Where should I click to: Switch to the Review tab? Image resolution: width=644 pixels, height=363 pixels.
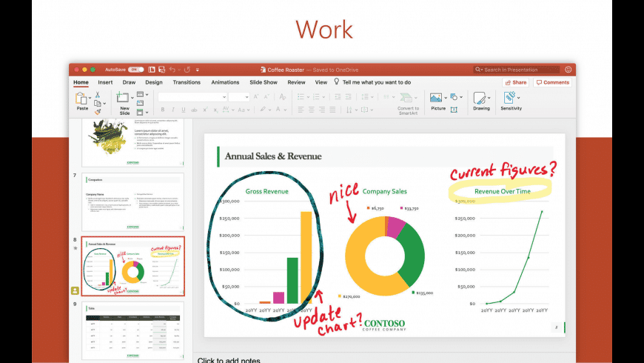[x=296, y=82]
